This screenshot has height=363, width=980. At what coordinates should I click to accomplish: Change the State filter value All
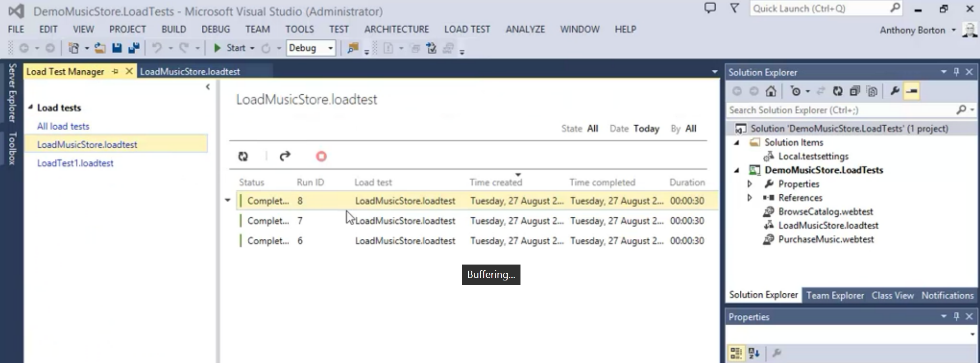[593, 129]
